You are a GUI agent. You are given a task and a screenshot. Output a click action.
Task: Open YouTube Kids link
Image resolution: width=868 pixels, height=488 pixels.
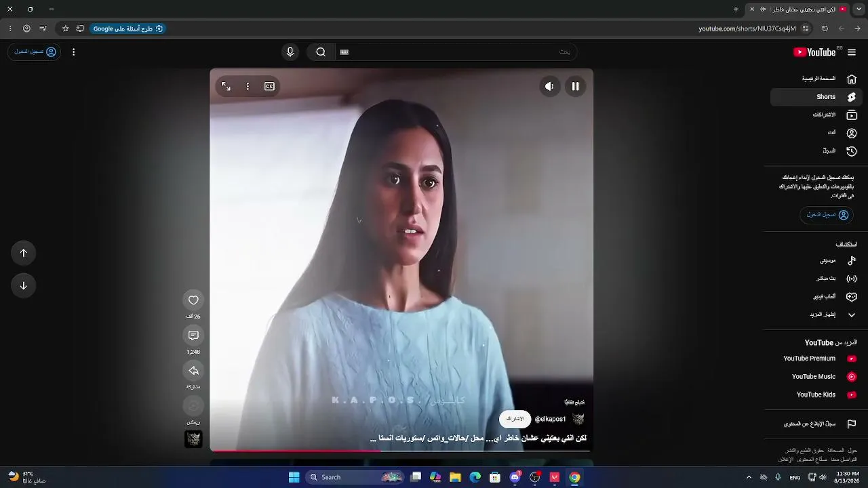(816, 394)
